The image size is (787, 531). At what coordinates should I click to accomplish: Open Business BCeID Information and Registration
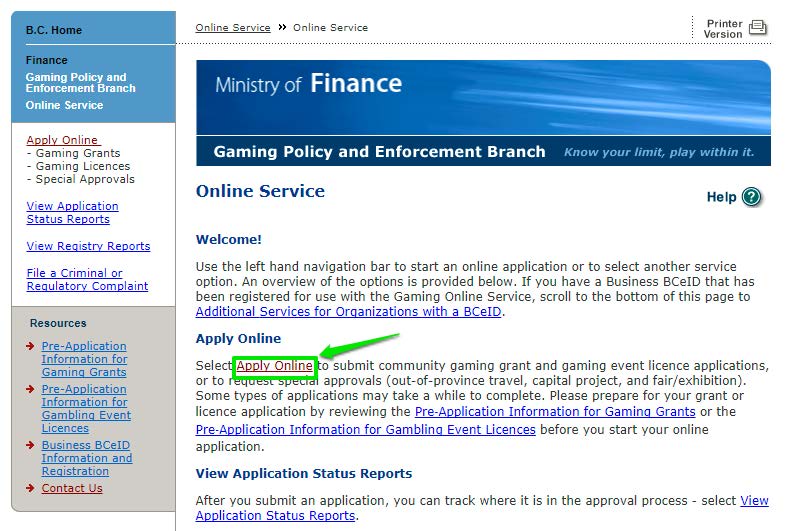click(x=87, y=458)
